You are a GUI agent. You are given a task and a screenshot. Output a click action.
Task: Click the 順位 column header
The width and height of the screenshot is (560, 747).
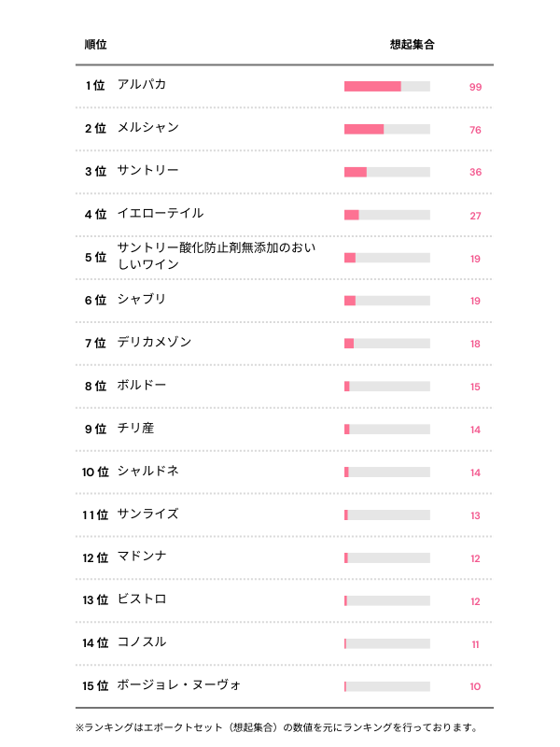(95, 44)
